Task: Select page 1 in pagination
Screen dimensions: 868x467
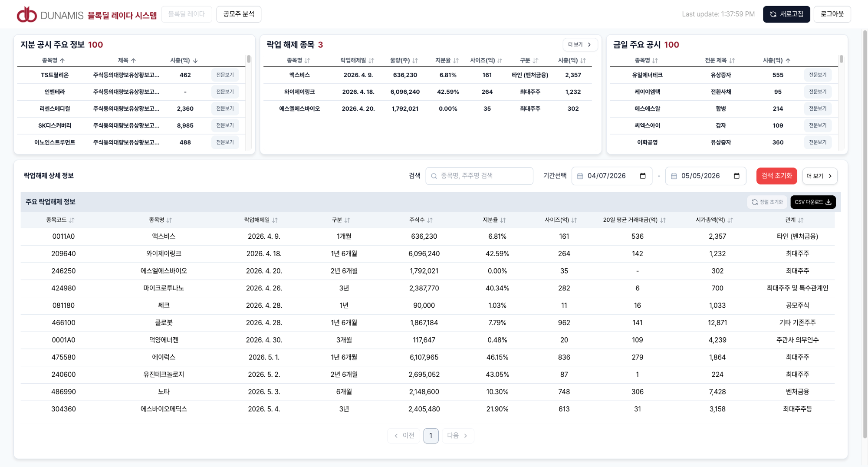Action: pos(431,435)
